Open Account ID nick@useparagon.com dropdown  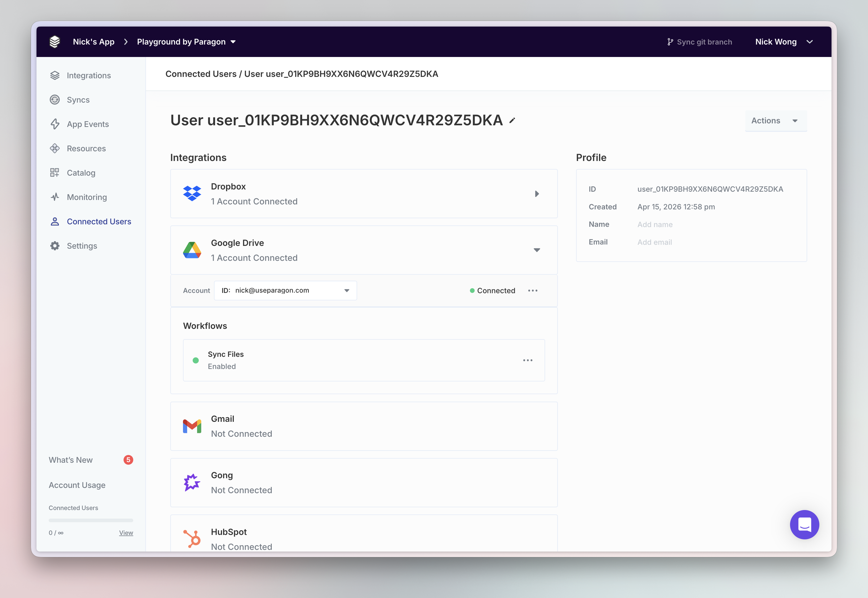click(x=285, y=290)
